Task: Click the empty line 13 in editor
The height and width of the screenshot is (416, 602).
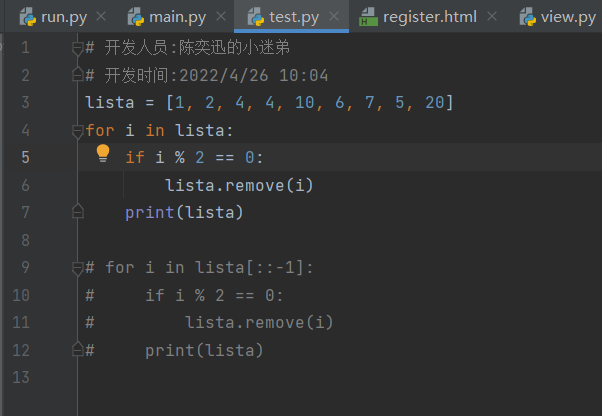Action: (x=300, y=377)
